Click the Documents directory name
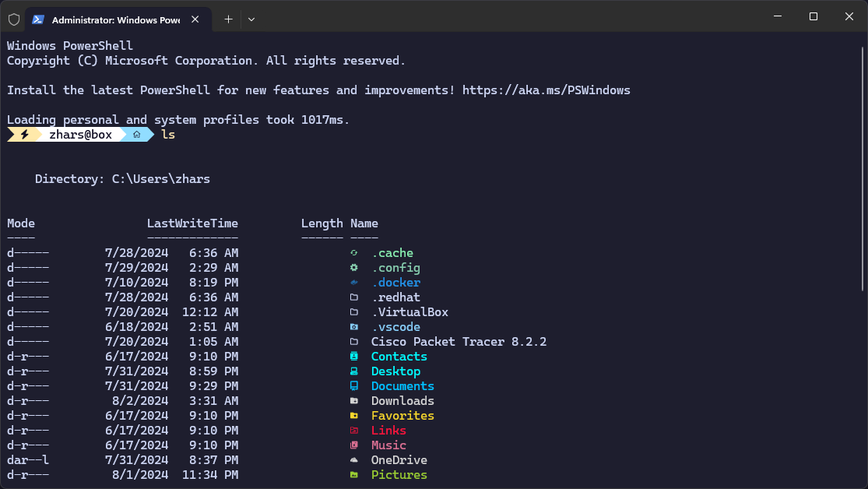This screenshot has width=868, height=489. pyautogui.click(x=402, y=386)
